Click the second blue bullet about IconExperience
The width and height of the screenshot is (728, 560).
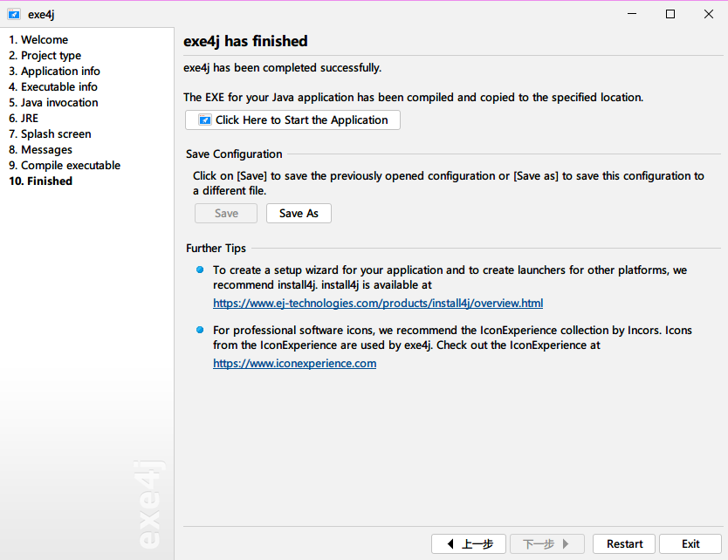200,330
